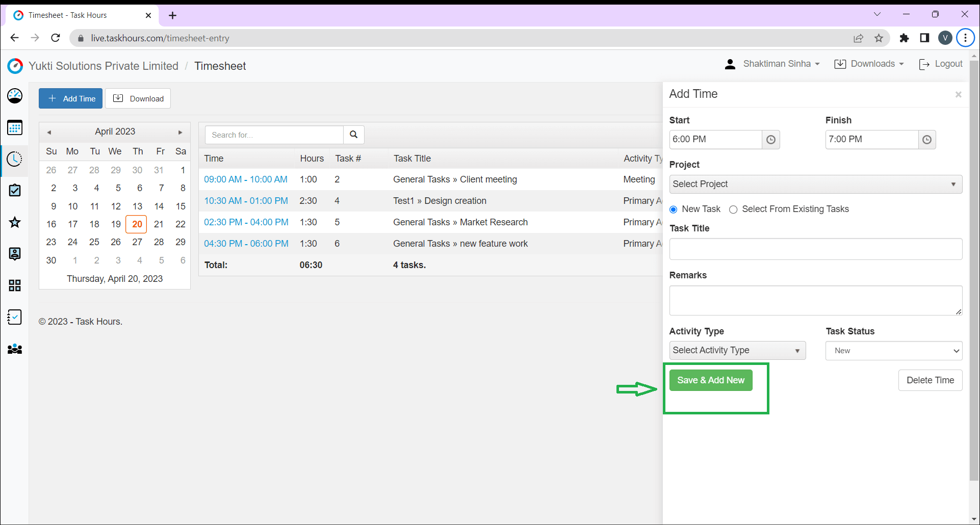This screenshot has width=980, height=525.
Task: Open a new browser tab
Action: point(173,15)
